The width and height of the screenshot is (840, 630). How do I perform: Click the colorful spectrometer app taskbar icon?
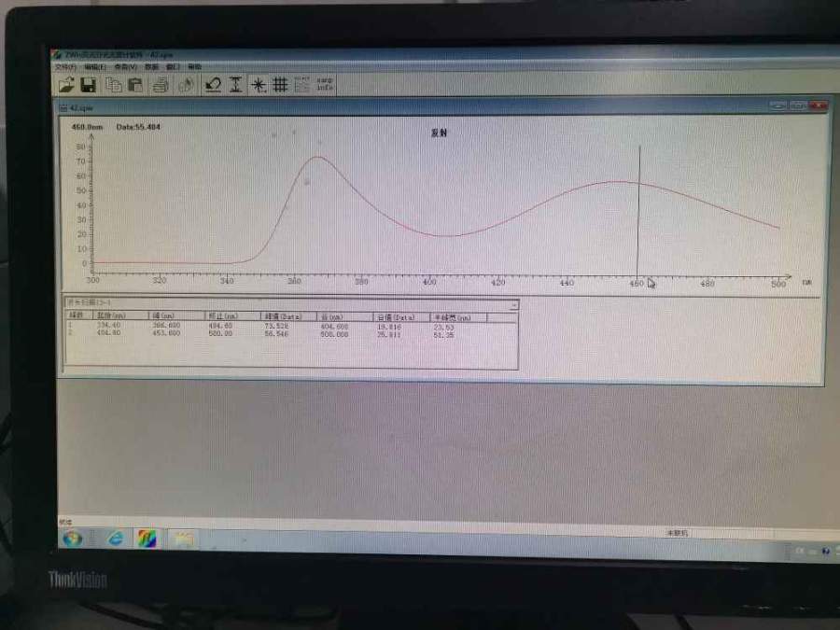point(147,539)
